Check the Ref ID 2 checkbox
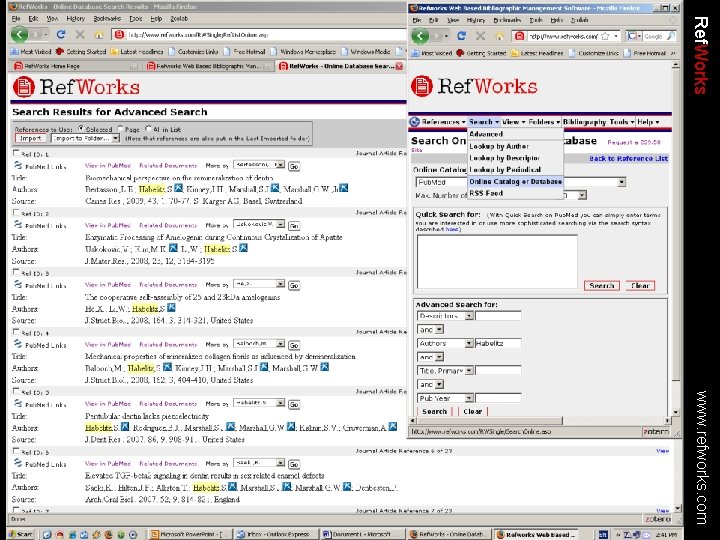The width and height of the screenshot is (720, 540). tap(16, 213)
